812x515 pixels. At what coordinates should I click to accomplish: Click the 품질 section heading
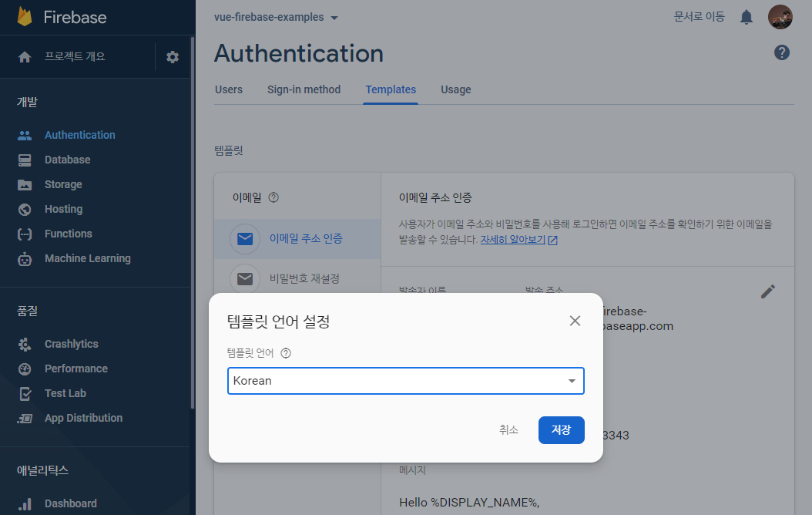pyautogui.click(x=27, y=311)
